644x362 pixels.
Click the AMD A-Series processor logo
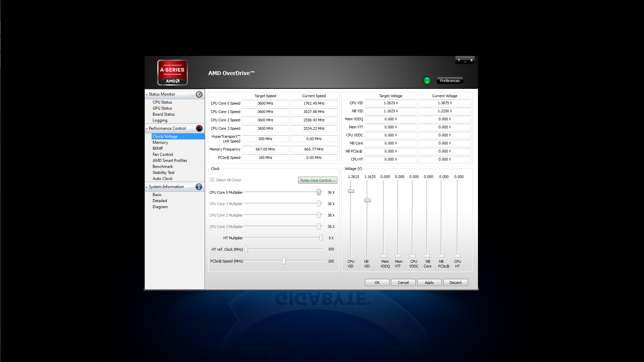172,72
